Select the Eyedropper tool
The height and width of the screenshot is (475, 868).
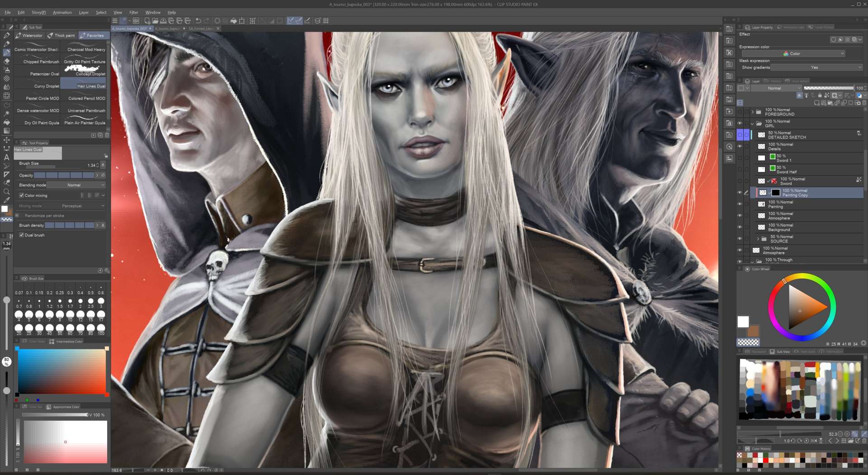(x=6, y=200)
